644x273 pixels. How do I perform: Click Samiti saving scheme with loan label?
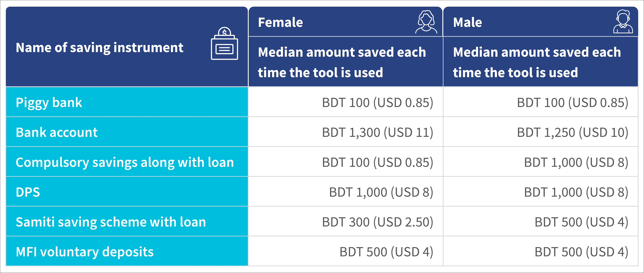pos(111,222)
